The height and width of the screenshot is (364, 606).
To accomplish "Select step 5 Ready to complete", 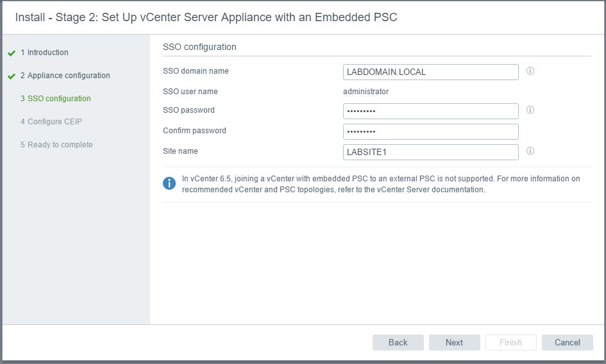I will point(56,145).
